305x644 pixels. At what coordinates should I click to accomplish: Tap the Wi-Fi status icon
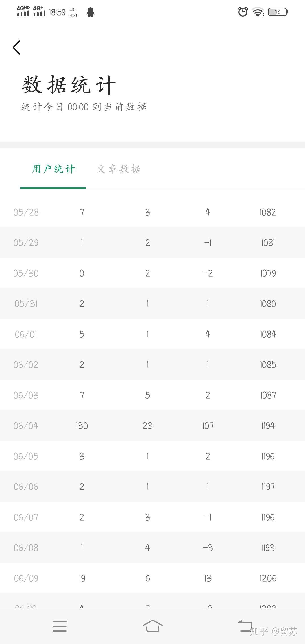coord(258,12)
